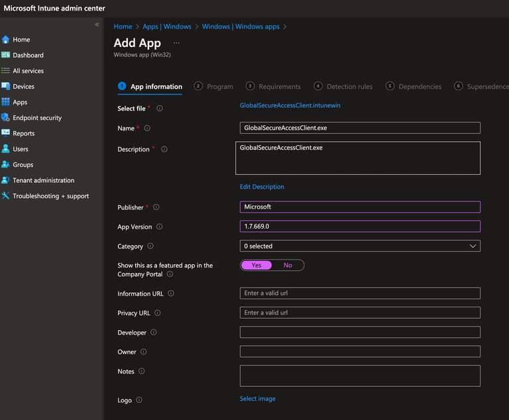Select the App information tab
This screenshot has width=509, height=420.
pyautogui.click(x=150, y=87)
